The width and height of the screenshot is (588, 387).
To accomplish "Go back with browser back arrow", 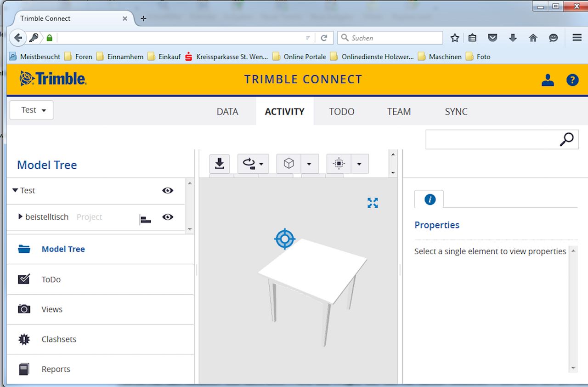I will 18,38.
